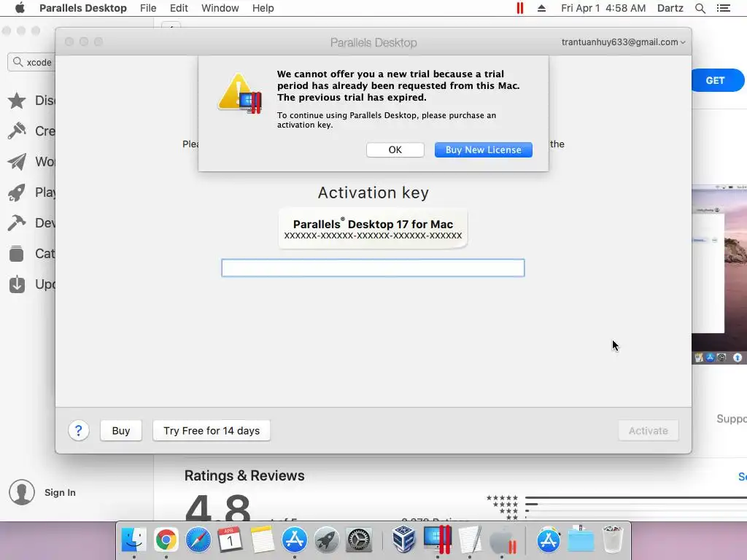Screen dimensions: 747x560
Task: Select Categories icon in App Store sidebar
Action: pos(17,253)
